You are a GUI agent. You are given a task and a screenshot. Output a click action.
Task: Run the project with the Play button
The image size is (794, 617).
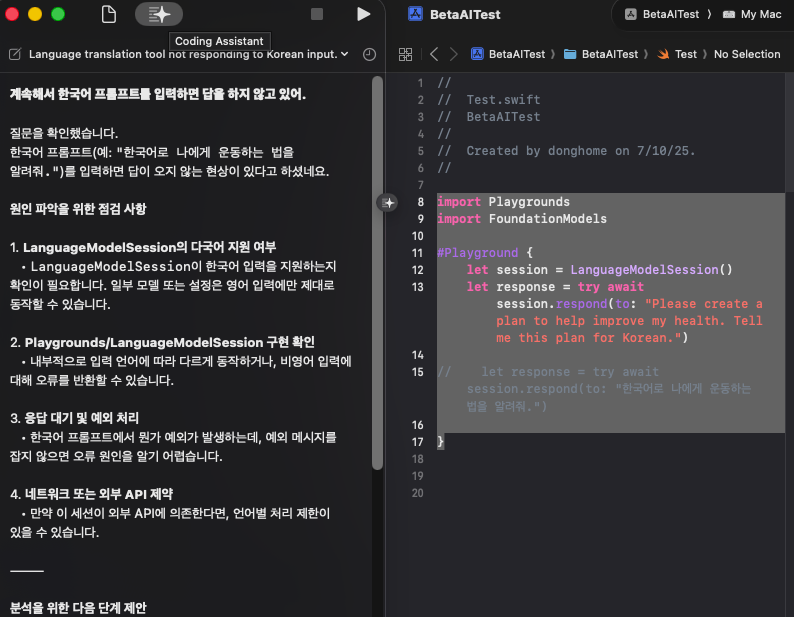click(363, 14)
